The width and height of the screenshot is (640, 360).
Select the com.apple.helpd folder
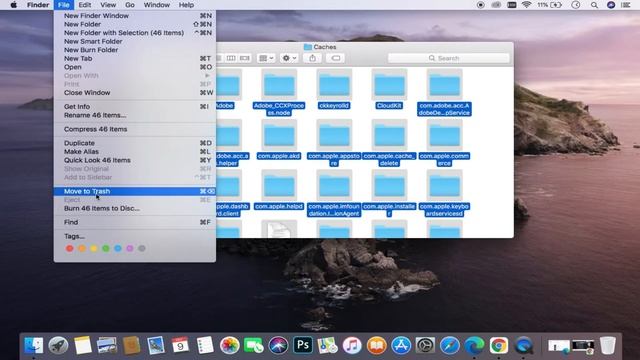(279, 186)
